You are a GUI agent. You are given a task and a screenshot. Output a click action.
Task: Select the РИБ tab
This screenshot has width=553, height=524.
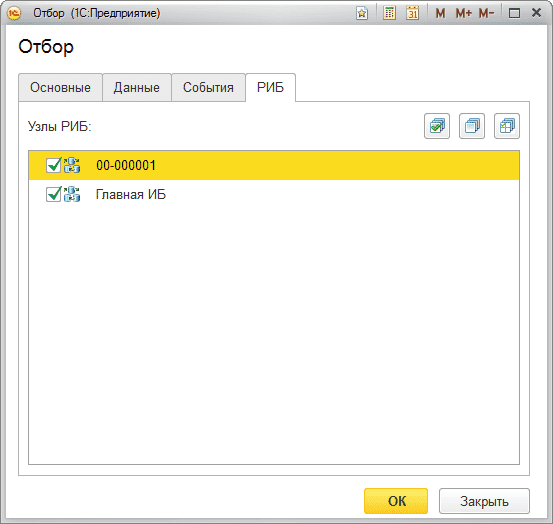click(x=271, y=87)
